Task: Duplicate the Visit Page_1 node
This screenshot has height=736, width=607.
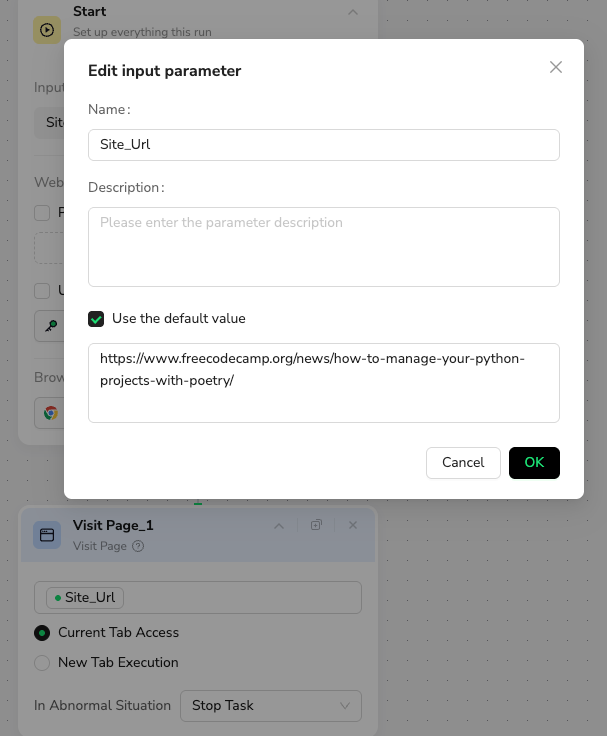Action: (x=316, y=525)
